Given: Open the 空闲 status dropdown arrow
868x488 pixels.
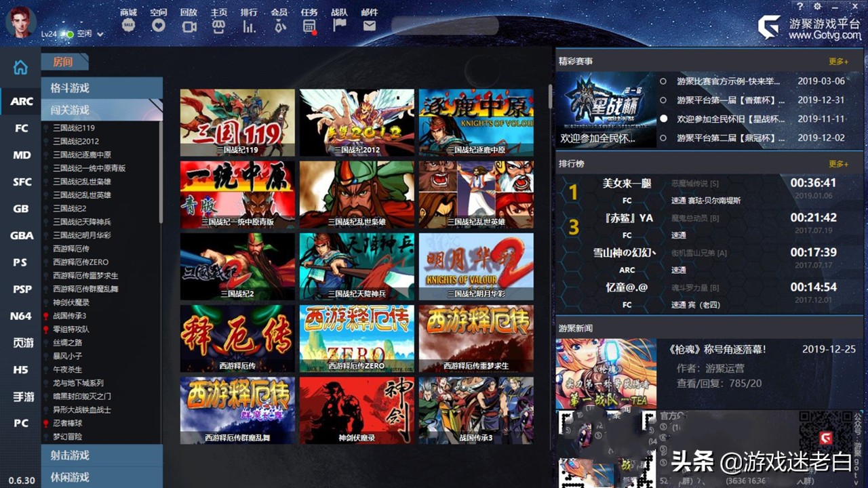Looking at the screenshot, I should [100, 34].
